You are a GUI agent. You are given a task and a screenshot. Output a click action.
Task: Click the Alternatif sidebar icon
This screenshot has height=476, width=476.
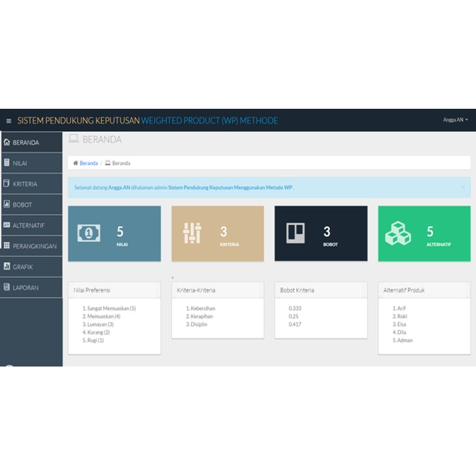click(x=7, y=225)
